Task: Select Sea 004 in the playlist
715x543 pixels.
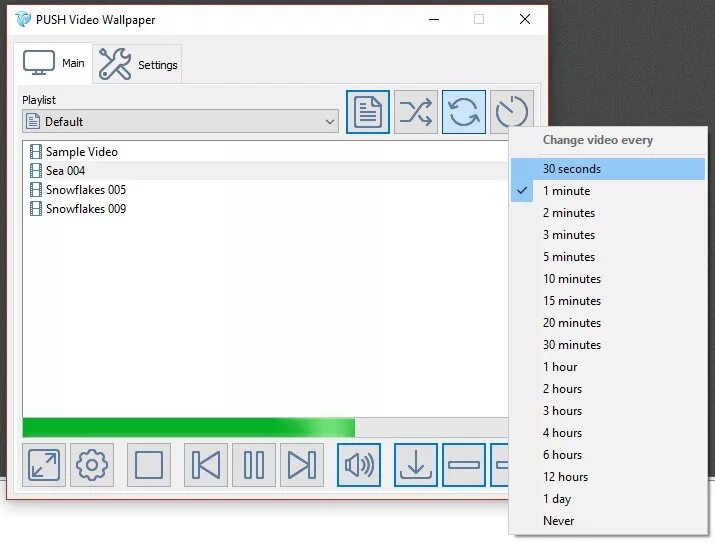Action: 265,171
